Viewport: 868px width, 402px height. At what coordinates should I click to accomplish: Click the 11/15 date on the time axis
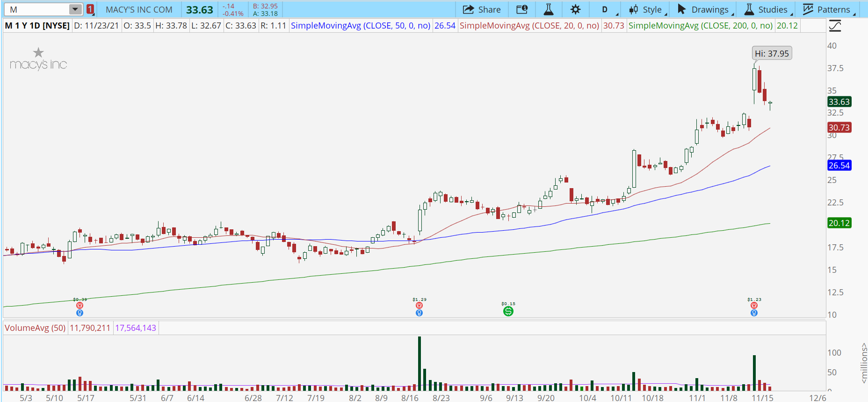[x=762, y=398]
